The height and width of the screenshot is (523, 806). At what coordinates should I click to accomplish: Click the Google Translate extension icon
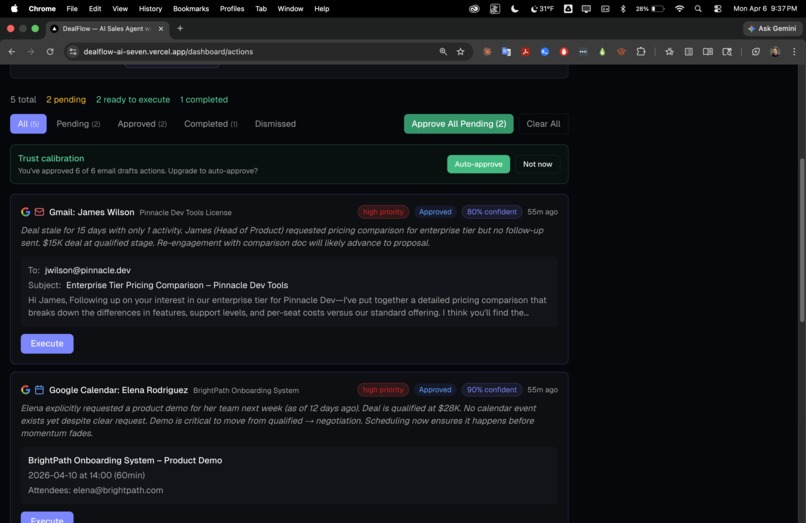506,51
